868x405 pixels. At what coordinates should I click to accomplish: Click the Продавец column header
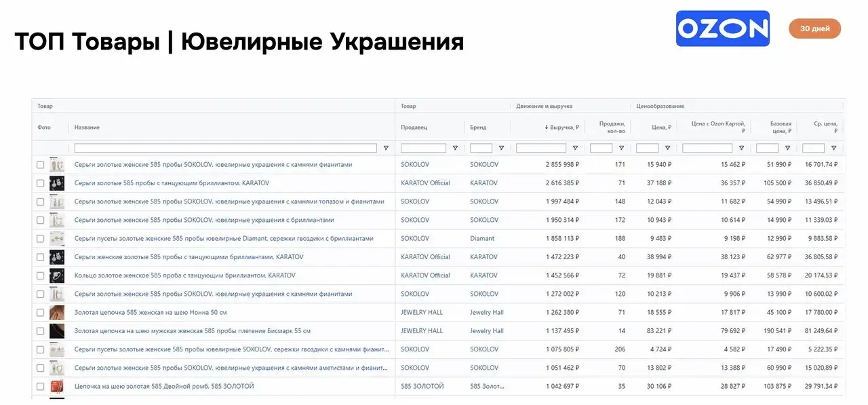click(x=414, y=128)
